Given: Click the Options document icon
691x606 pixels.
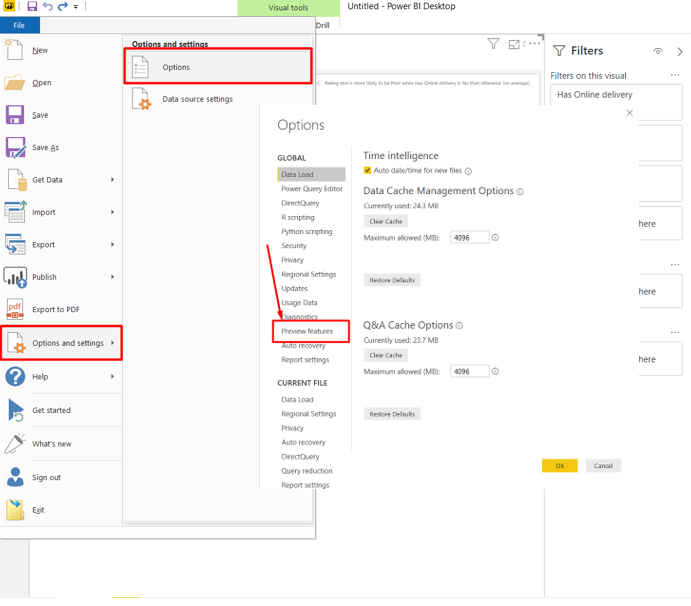Looking at the screenshot, I should tap(141, 67).
